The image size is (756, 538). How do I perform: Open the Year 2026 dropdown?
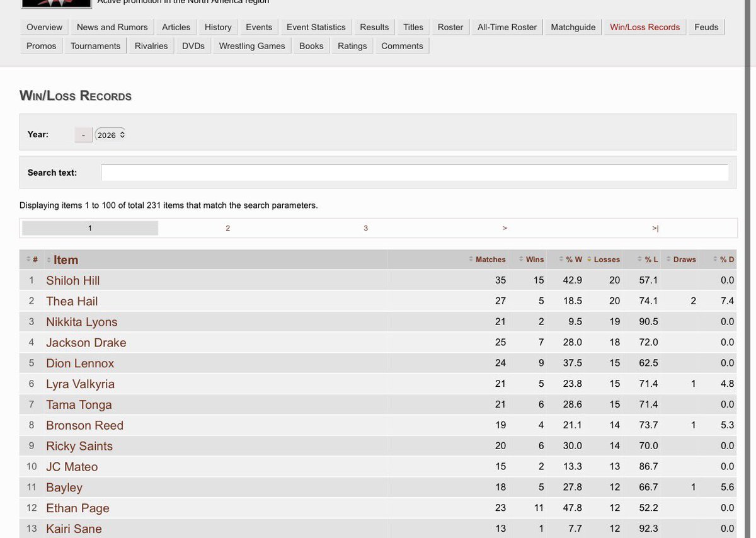point(111,135)
